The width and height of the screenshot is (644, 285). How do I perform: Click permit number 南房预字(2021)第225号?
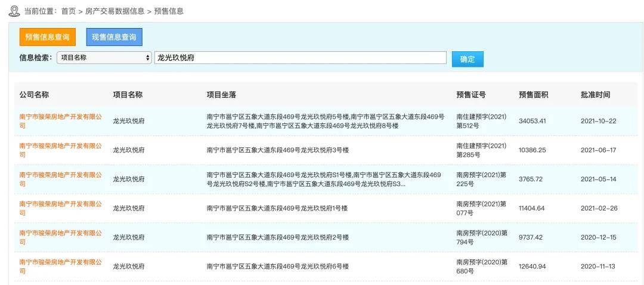[481, 179]
